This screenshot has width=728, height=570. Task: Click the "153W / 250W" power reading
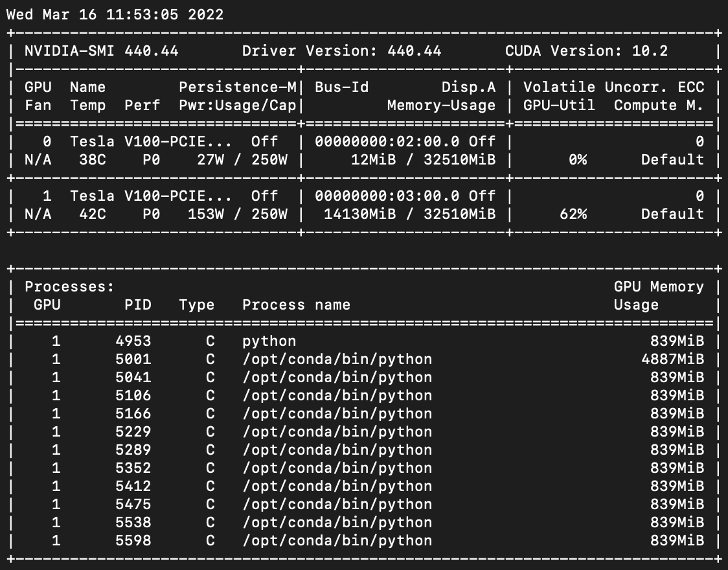pos(238,214)
